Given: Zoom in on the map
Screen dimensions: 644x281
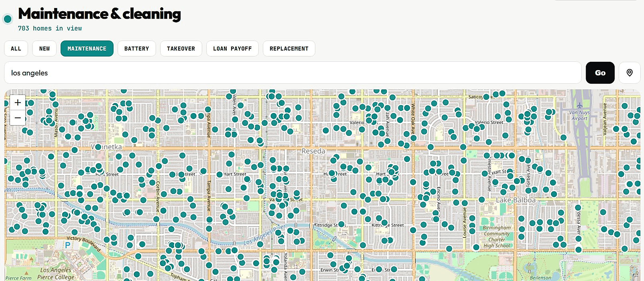Looking at the screenshot, I should click(18, 102).
